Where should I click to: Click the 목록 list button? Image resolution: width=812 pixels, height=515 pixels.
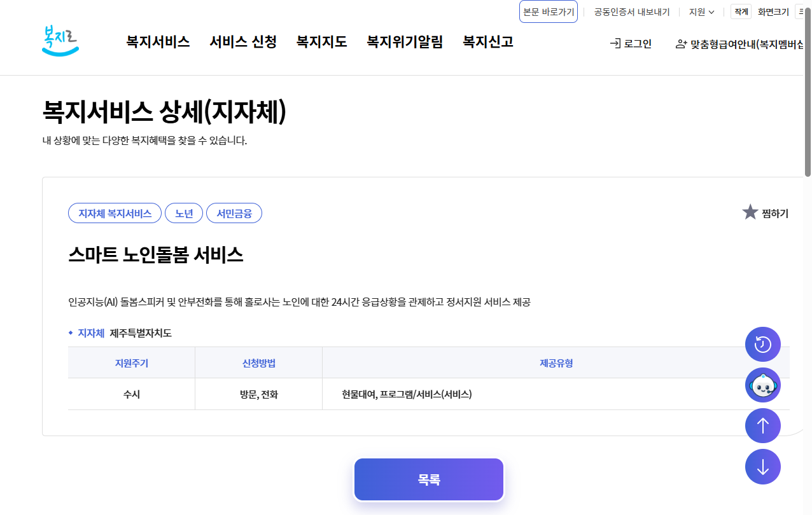pos(428,479)
